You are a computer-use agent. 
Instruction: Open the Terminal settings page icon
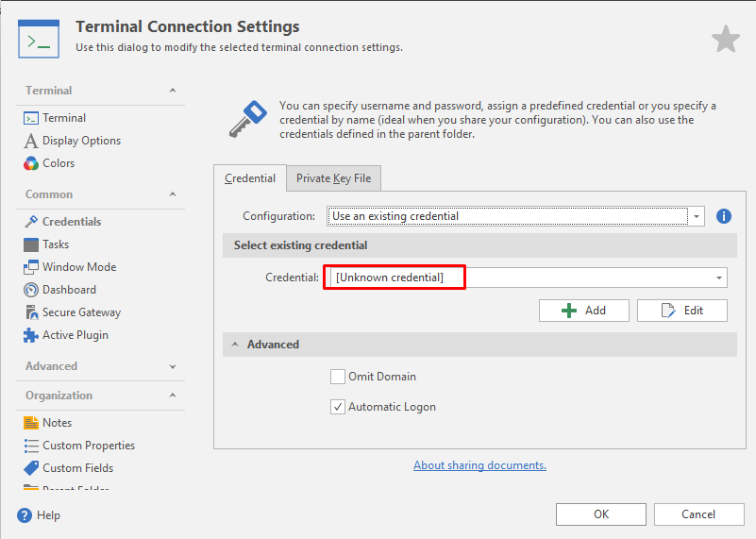pyautogui.click(x=32, y=118)
